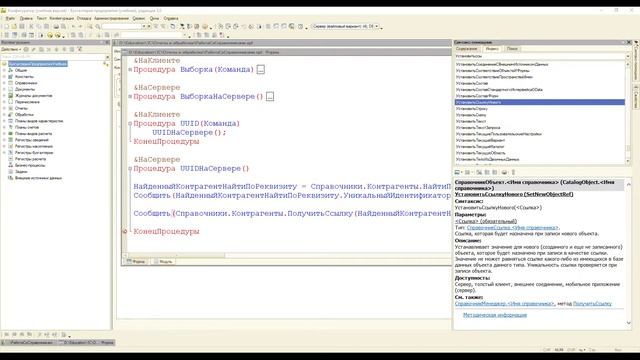Open the Отладка menu
Viewport: 640px width, 360px height.
tap(84, 18)
